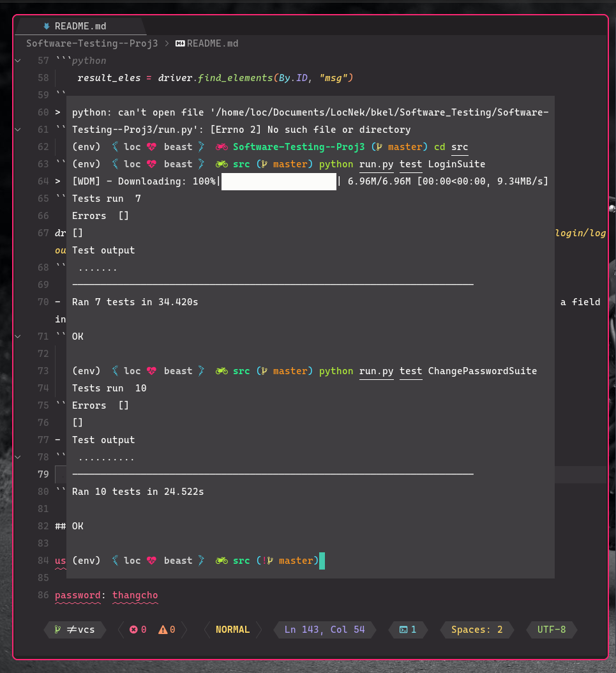The image size is (616, 673).
Task: Click the breadcrumb separator chevron
Action: pos(167,43)
